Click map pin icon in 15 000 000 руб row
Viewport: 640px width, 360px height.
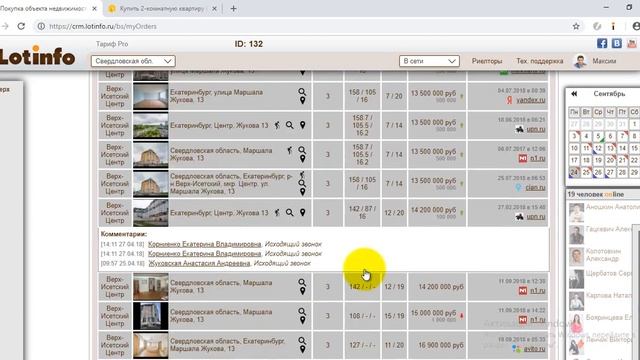[x=302, y=320]
